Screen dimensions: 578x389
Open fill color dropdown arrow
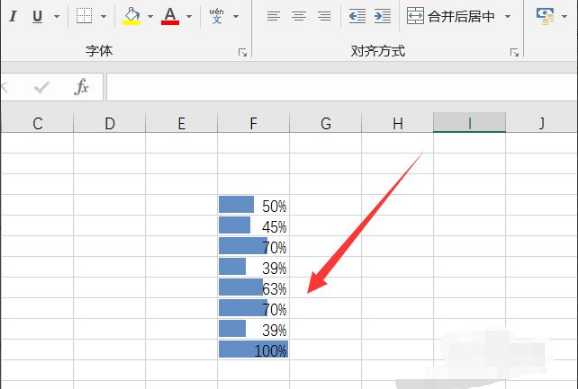click(x=150, y=16)
